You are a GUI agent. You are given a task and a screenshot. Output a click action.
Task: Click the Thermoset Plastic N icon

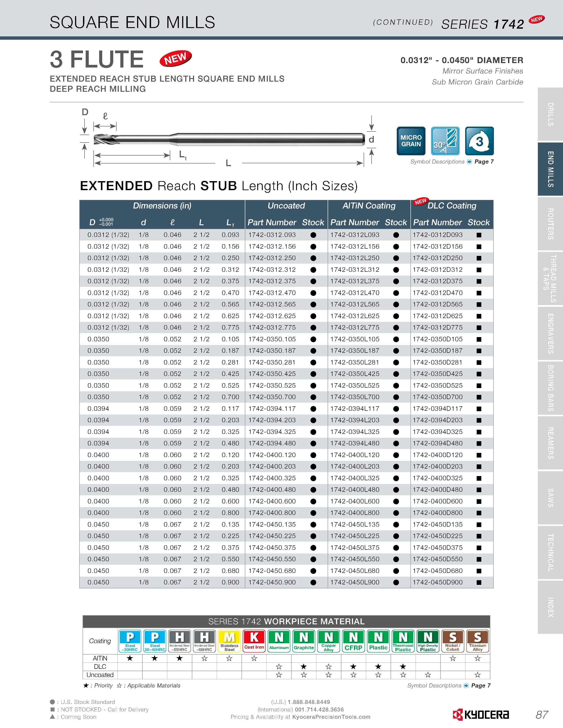(403, 641)
